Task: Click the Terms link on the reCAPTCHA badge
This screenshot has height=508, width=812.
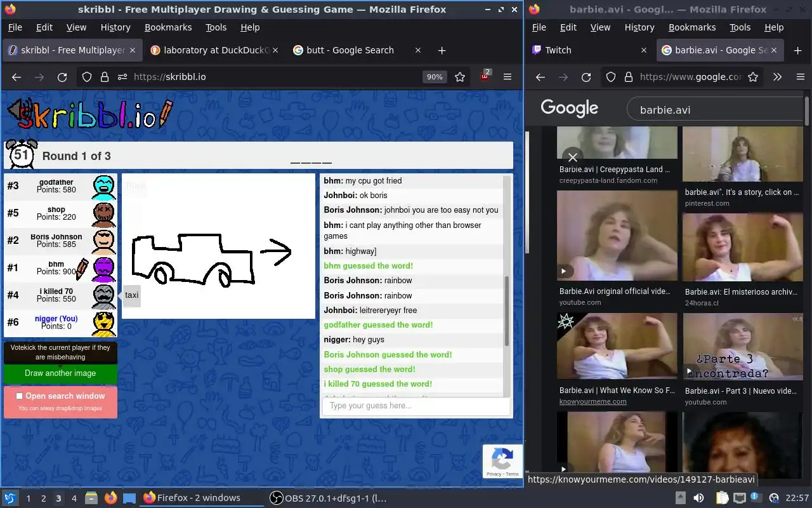Action: point(512,474)
